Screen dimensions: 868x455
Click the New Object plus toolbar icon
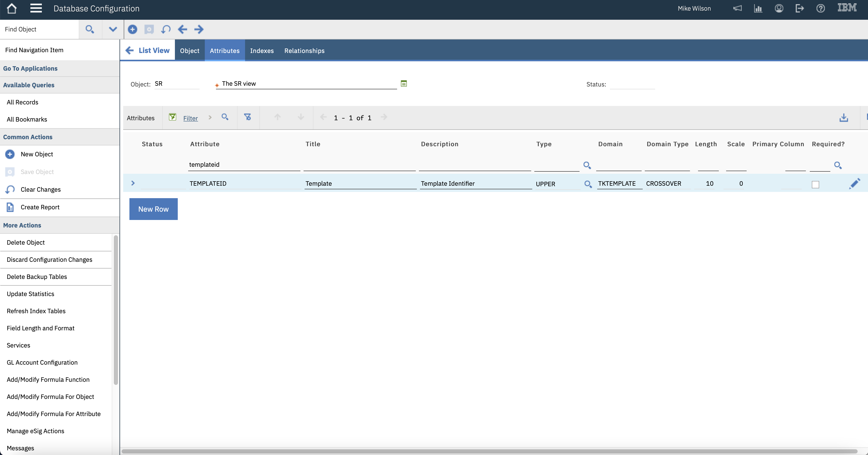[x=133, y=29]
